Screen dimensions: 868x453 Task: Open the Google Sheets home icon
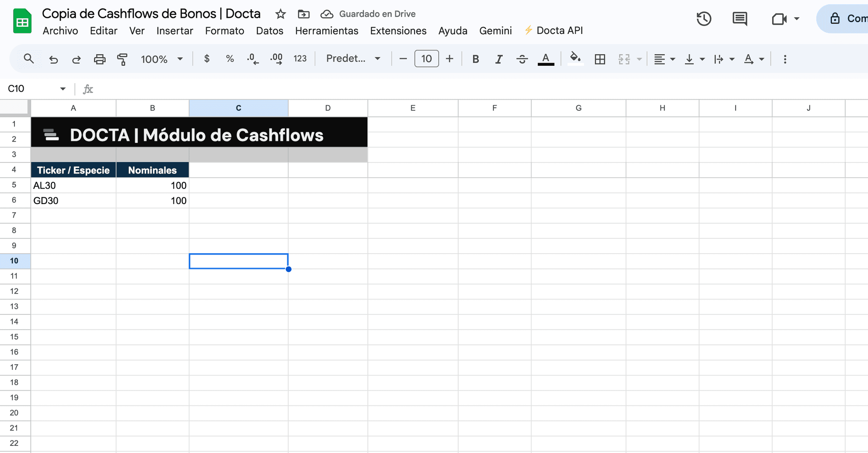point(22,21)
